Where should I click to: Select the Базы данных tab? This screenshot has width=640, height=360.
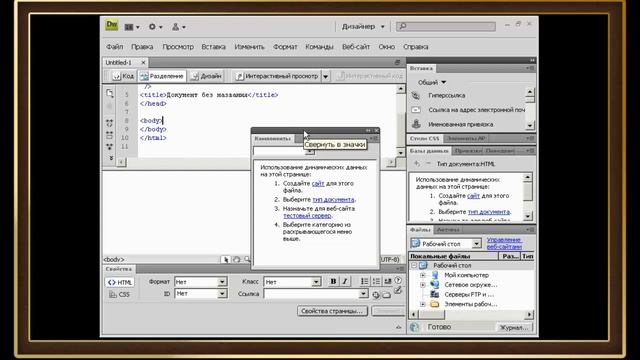click(429, 151)
